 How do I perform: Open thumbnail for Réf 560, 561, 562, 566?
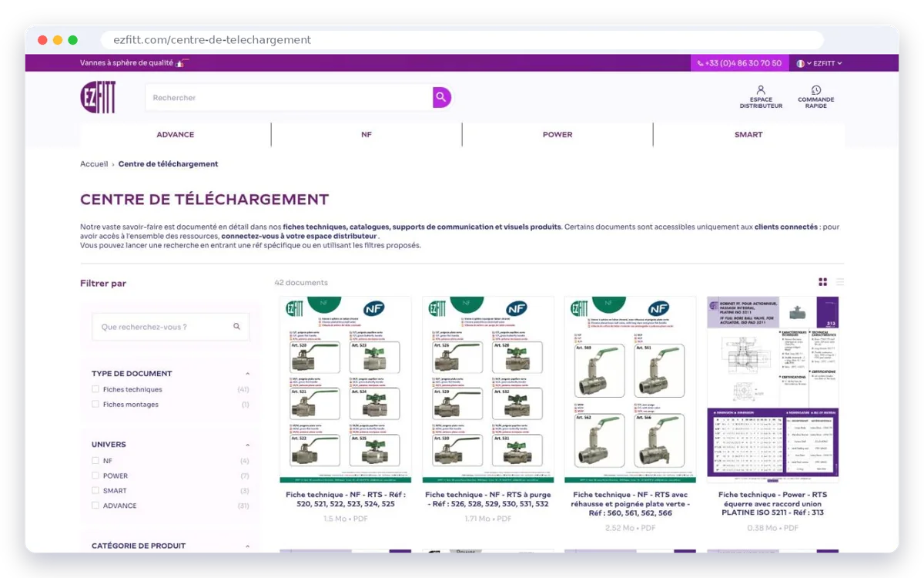click(x=630, y=390)
